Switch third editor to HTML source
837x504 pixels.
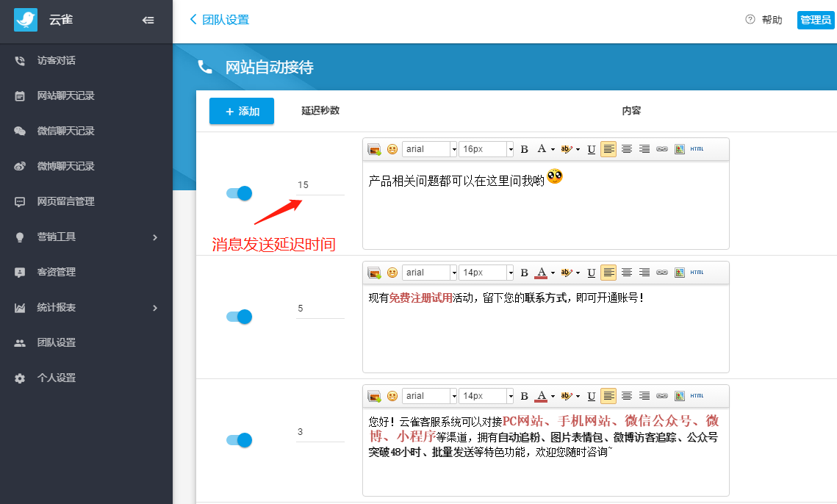pyautogui.click(x=697, y=395)
